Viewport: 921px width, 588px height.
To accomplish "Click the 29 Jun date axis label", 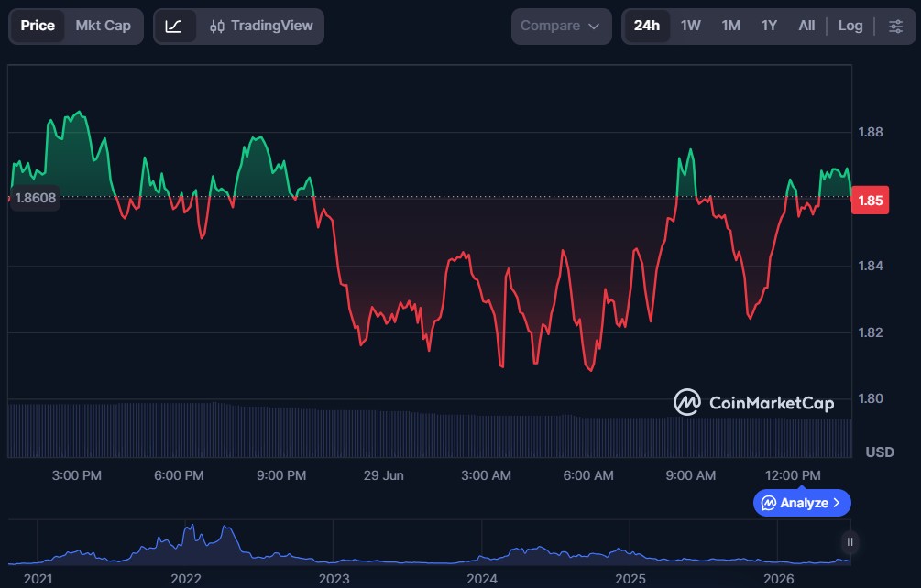I will tap(383, 476).
